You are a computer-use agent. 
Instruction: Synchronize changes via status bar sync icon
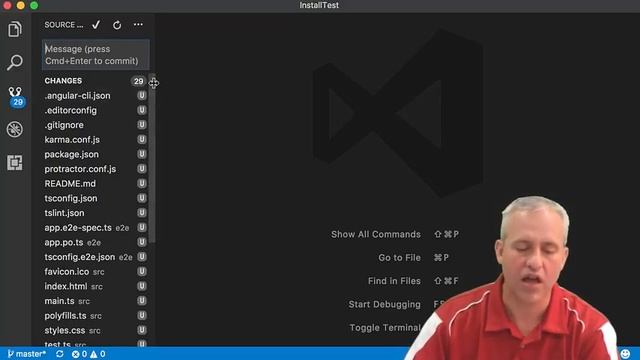point(60,354)
